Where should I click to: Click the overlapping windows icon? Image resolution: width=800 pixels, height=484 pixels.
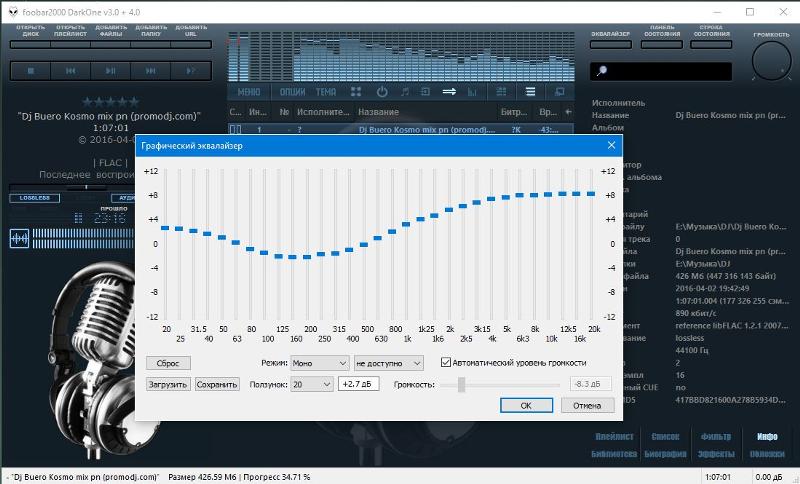pyautogui.click(x=559, y=92)
